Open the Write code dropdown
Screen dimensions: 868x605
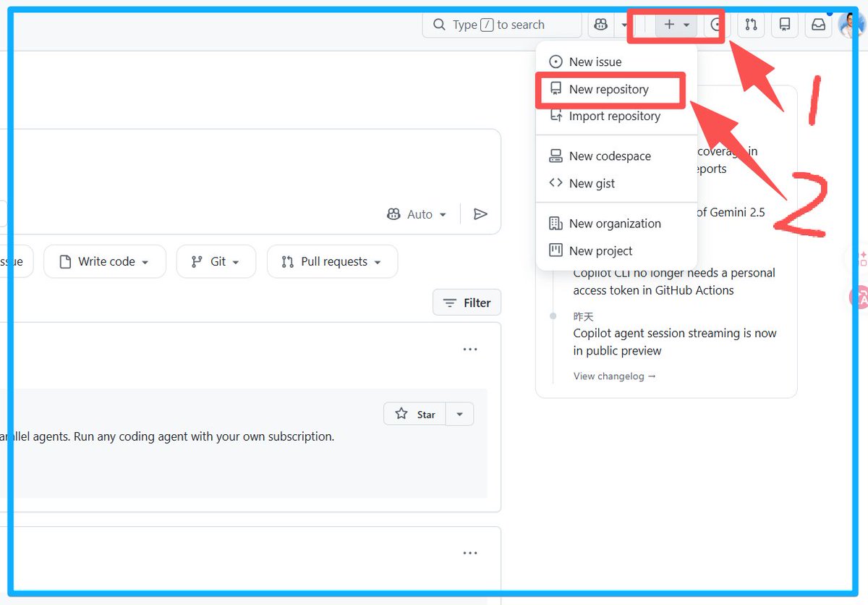[105, 261]
